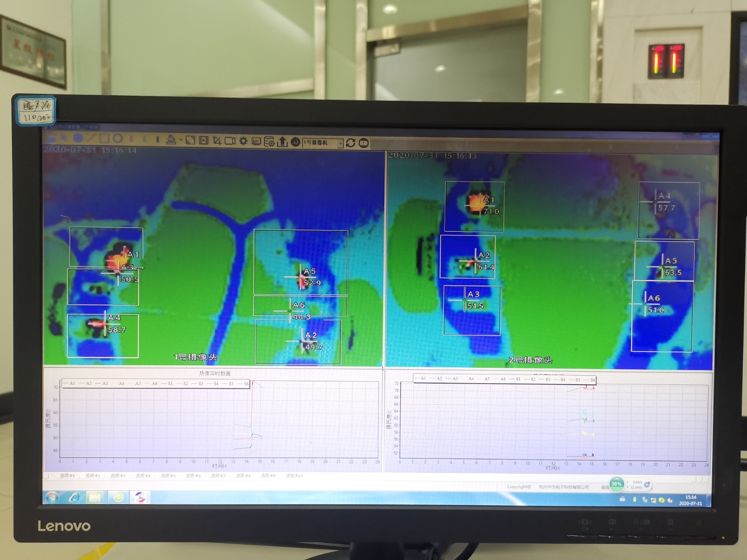Click the A1 71.0 region on camera 2
The width and height of the screenshot is (747, 560).
click(474, 206)
